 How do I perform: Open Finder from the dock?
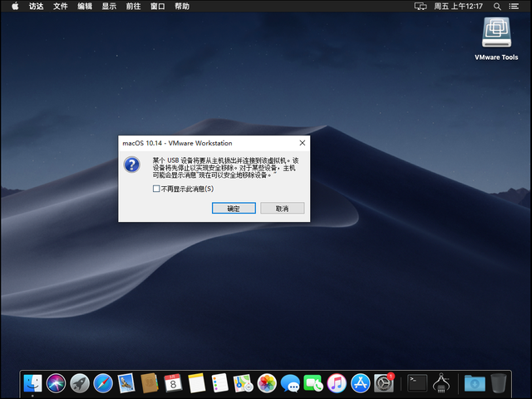click(33, 383)
